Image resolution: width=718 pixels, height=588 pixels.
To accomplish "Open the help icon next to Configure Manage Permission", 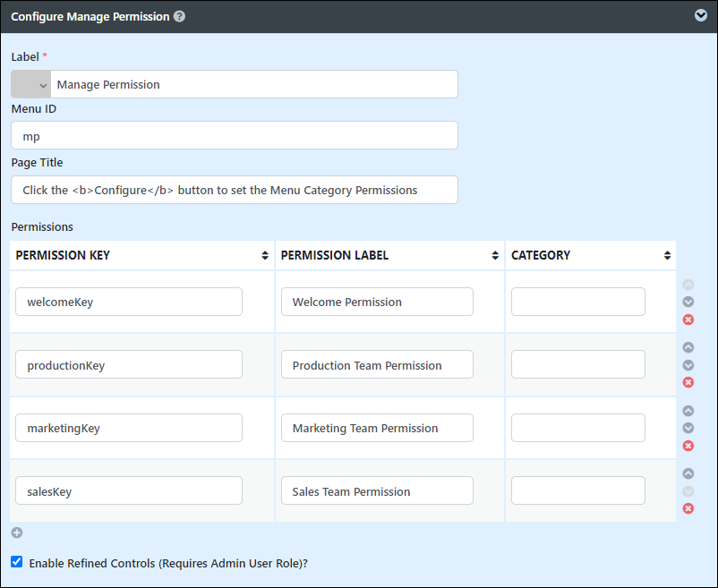I will [179, 16].
